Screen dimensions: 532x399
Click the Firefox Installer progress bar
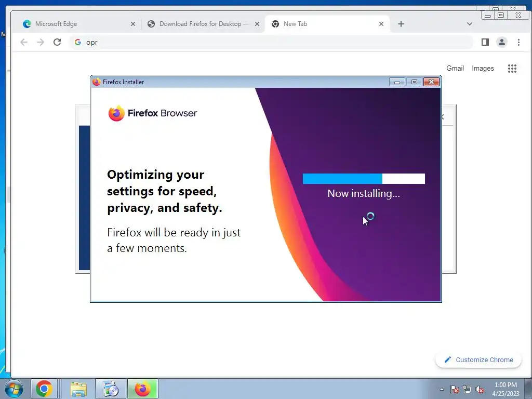364,179
